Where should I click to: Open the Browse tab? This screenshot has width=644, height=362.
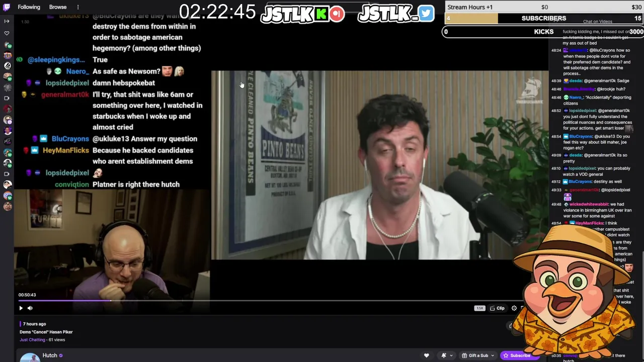point(58,7)
